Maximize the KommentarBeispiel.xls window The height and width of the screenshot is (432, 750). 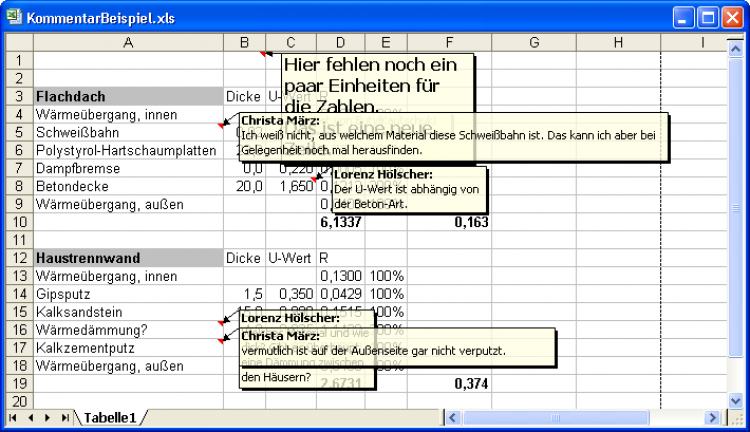click(x=706, y=18)
